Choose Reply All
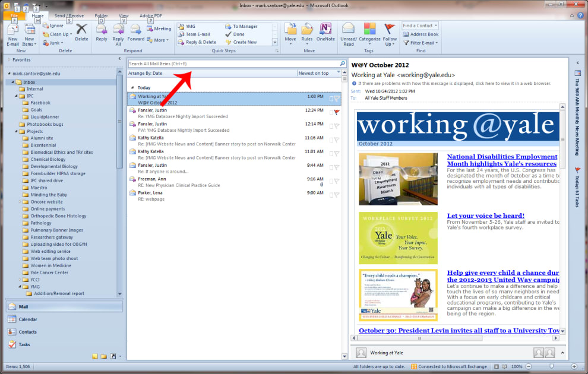 118,35
